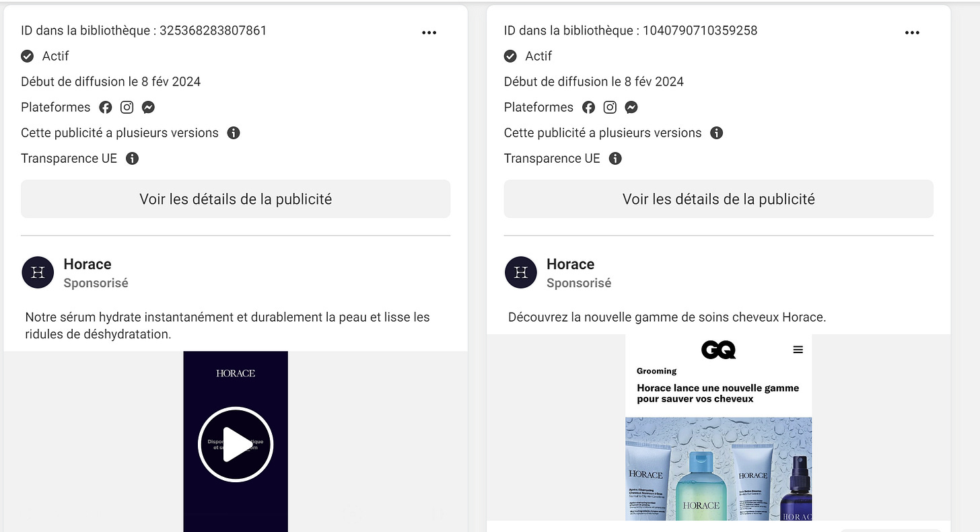Click 'Sponsorisé' label on left ad
Screen dimensions: 980x532
click(x=96, y=283)
